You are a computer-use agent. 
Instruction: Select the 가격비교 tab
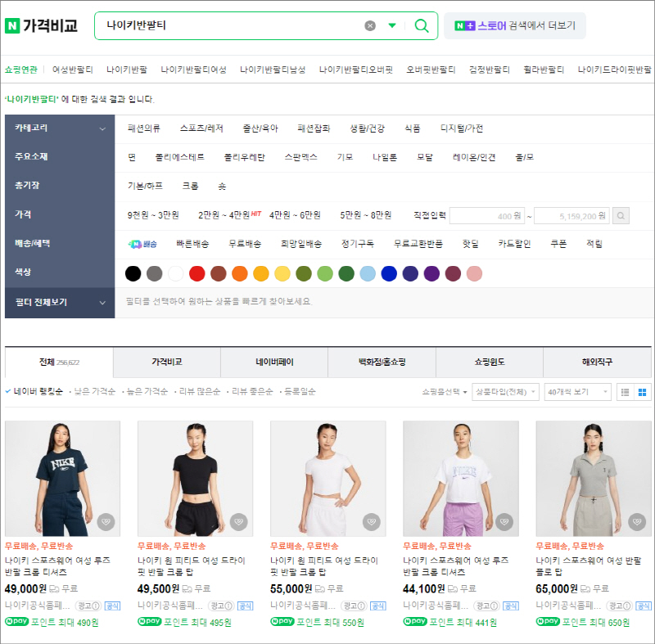coord(167,363)
